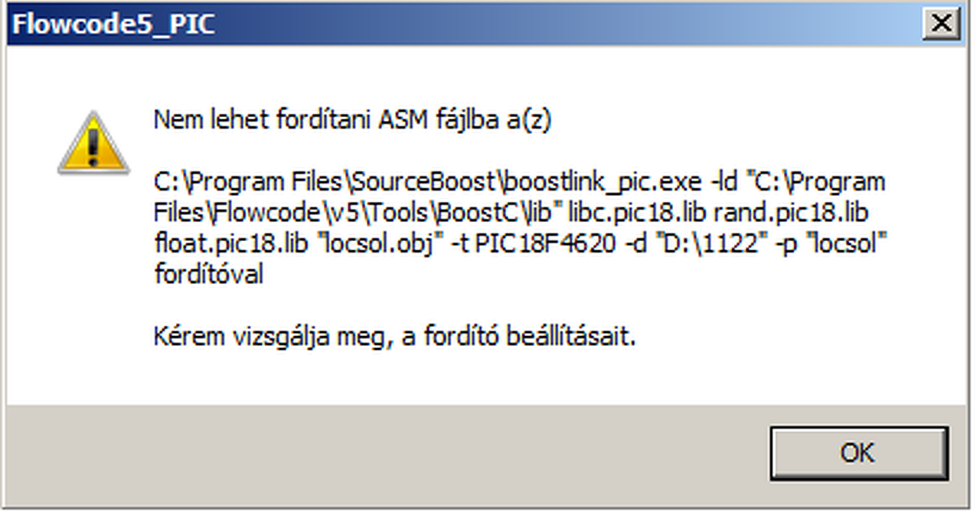
Task: Click the "Nem lehet fordítani ASM" message line
Action: pos(352,120)
